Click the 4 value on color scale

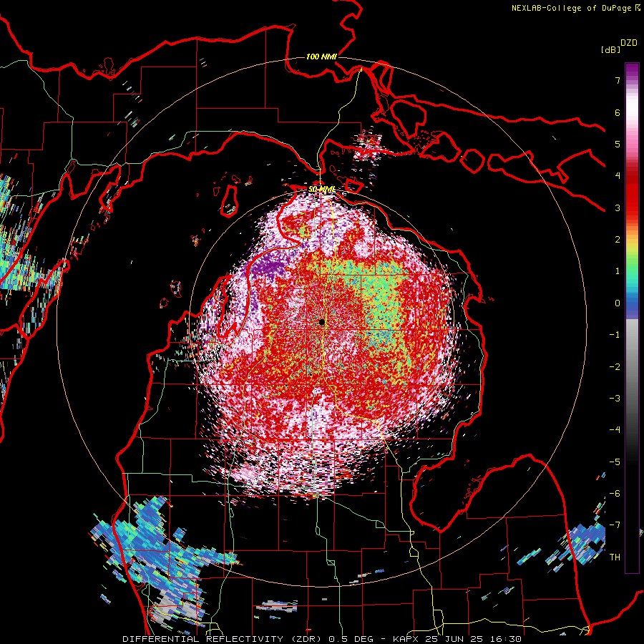618,176
